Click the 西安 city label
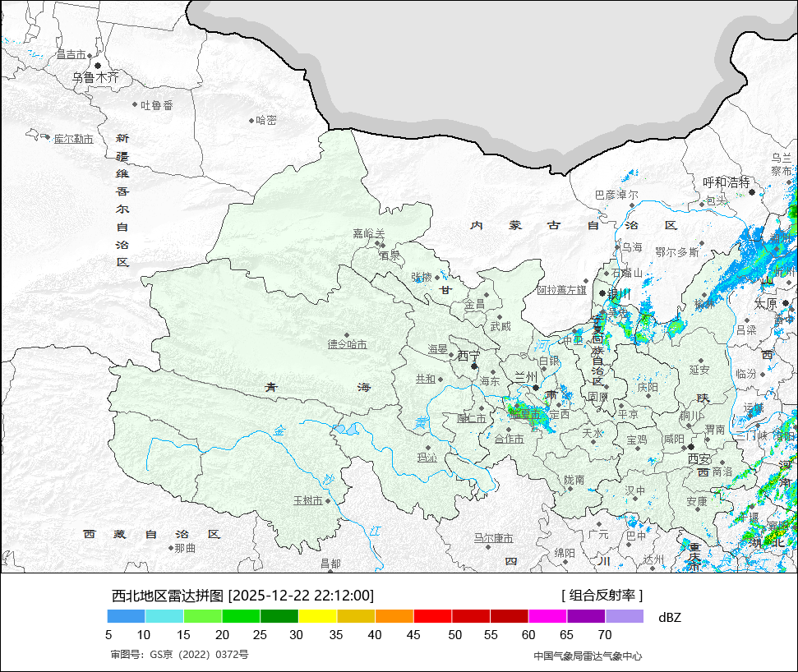Viewport: 798px width, 672px height. [699, 459]
